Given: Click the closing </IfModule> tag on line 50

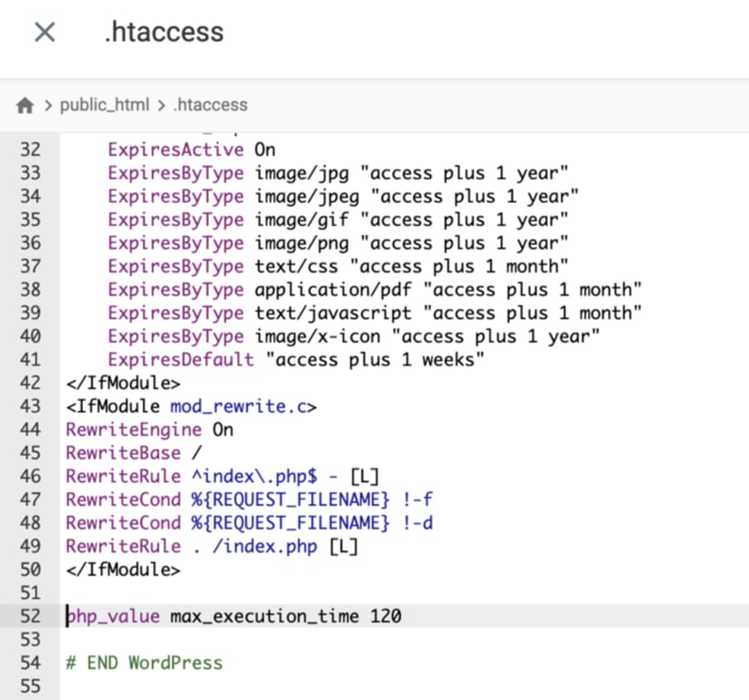Looking at the screenshot, I should (x=123, y=570).
